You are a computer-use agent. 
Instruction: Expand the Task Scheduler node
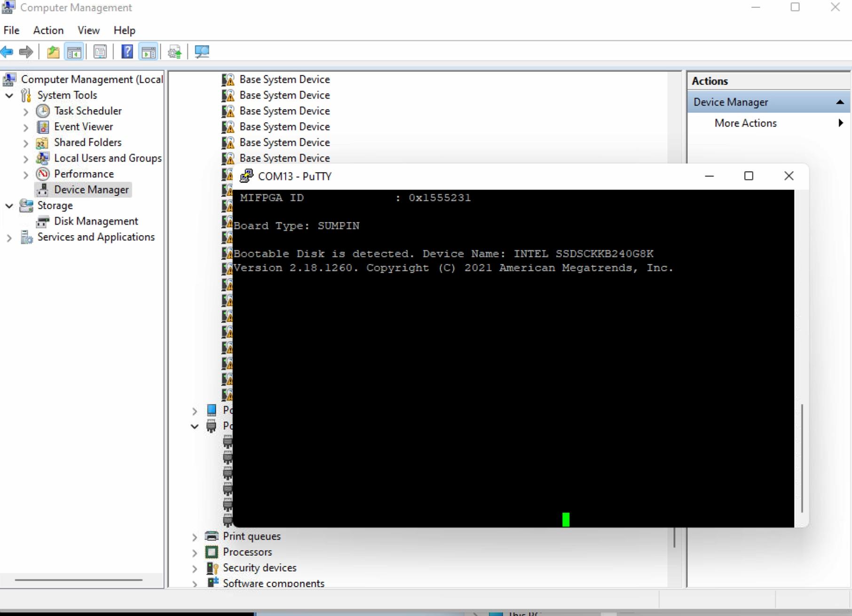click(26, 111)
